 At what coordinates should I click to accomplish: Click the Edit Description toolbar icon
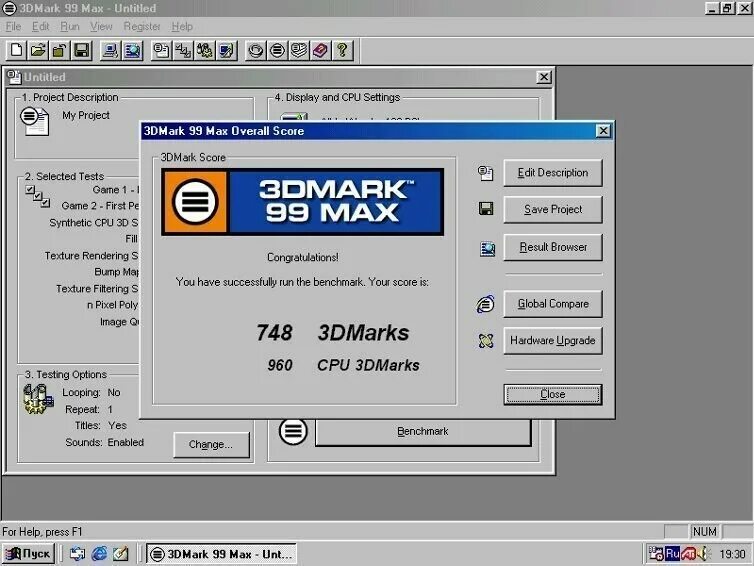pyautogui.click(x=161, y=50)
